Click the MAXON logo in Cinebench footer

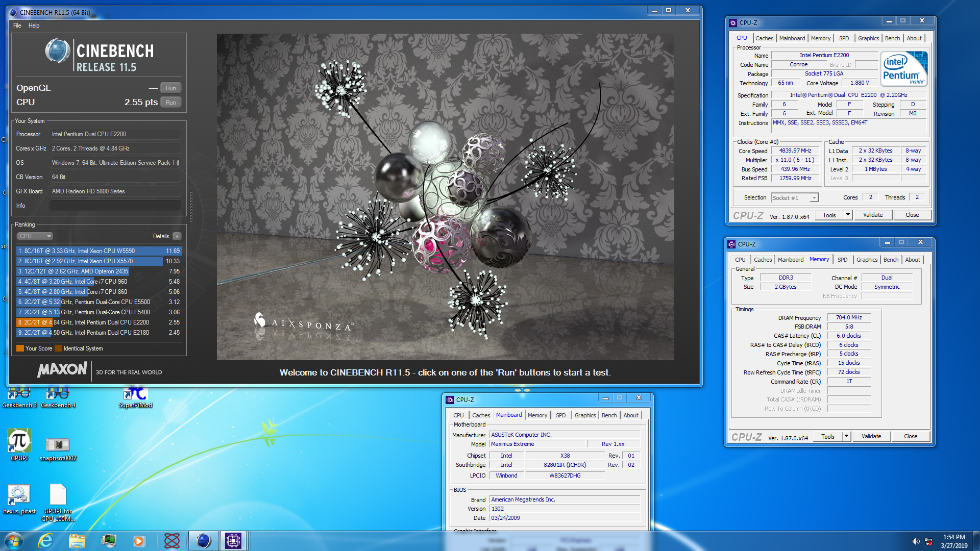coord(62,369)
